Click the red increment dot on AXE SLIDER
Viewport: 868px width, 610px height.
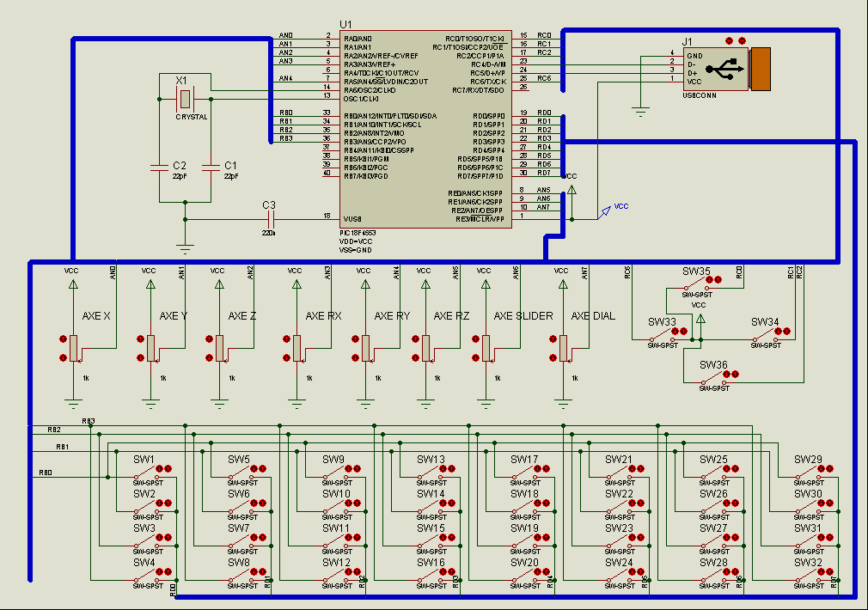475,339
